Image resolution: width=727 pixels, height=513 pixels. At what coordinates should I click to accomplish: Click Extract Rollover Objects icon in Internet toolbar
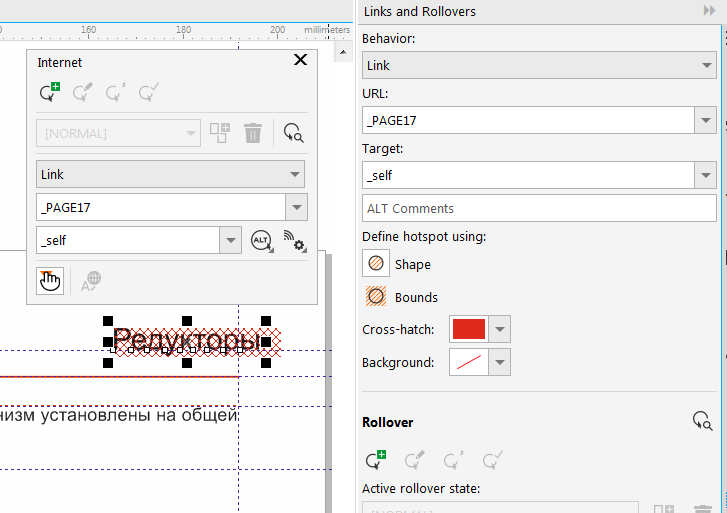pyautogui.click(x=116, y=92)
